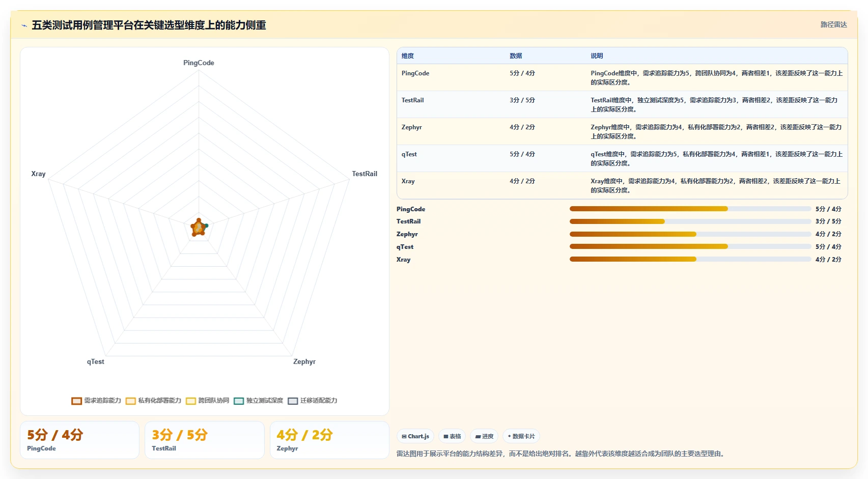Click the 数据 column header
This screenshot has height=479, width=868.
pos(516,56)
